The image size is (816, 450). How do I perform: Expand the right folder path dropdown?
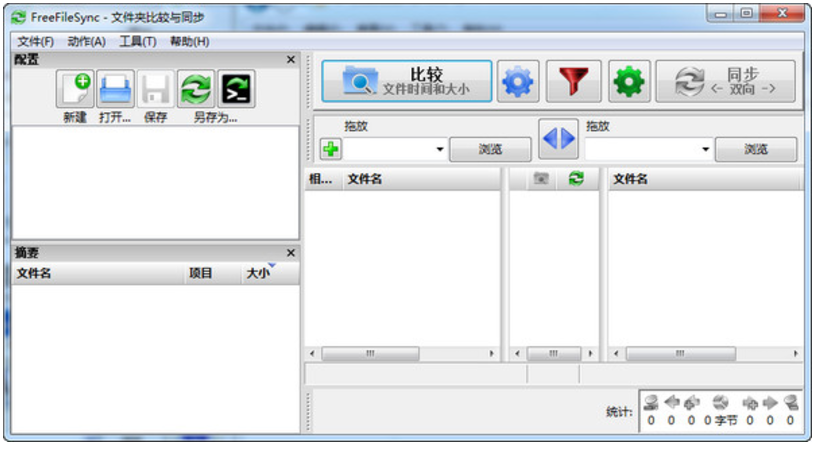pos(705,150)
